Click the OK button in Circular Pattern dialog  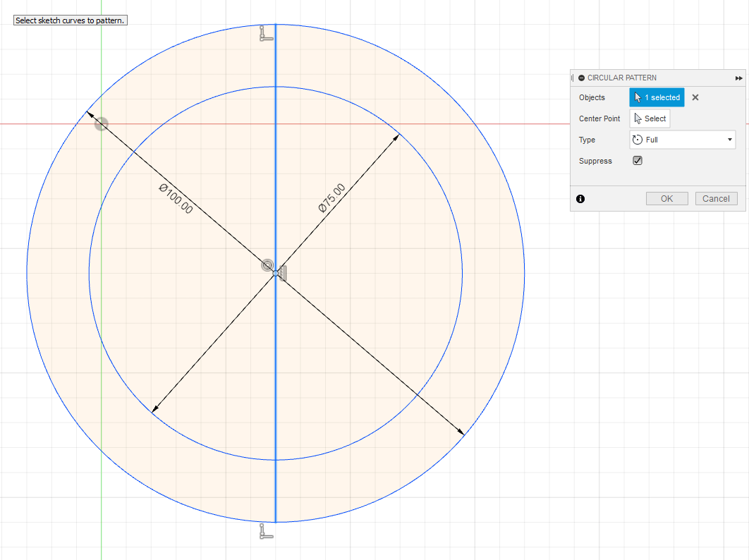667,199
